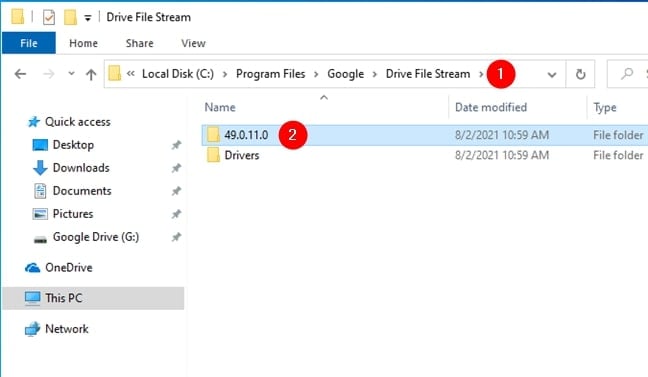Expand chevron after Program Files
Image resolution: width=648 pixels, height=377 pixels.
tap(316, 74)
